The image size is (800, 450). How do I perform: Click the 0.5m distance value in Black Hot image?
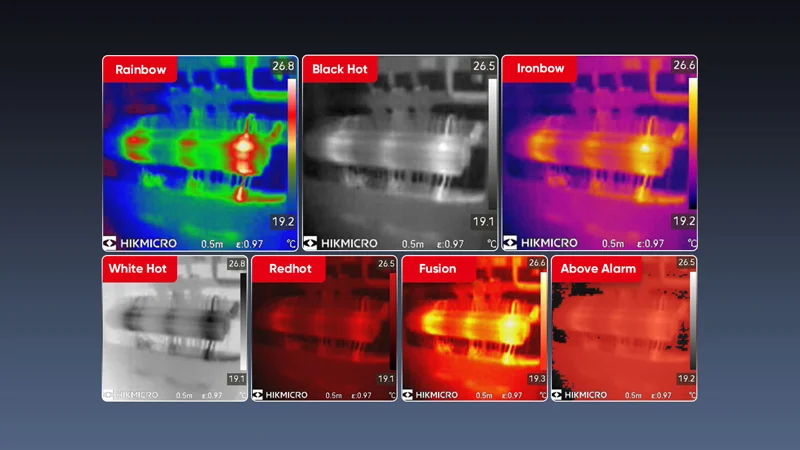[412, 244]
